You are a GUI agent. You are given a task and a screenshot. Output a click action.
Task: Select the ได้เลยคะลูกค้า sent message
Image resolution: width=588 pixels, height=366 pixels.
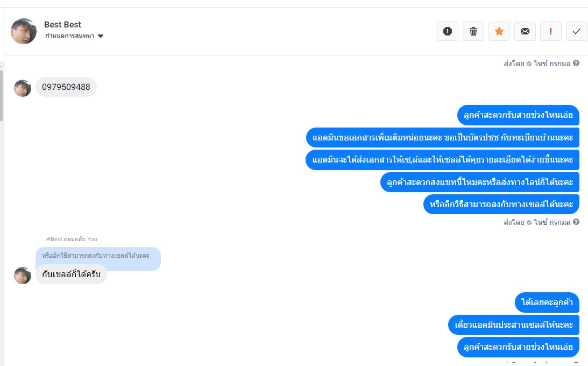[547, 302]
